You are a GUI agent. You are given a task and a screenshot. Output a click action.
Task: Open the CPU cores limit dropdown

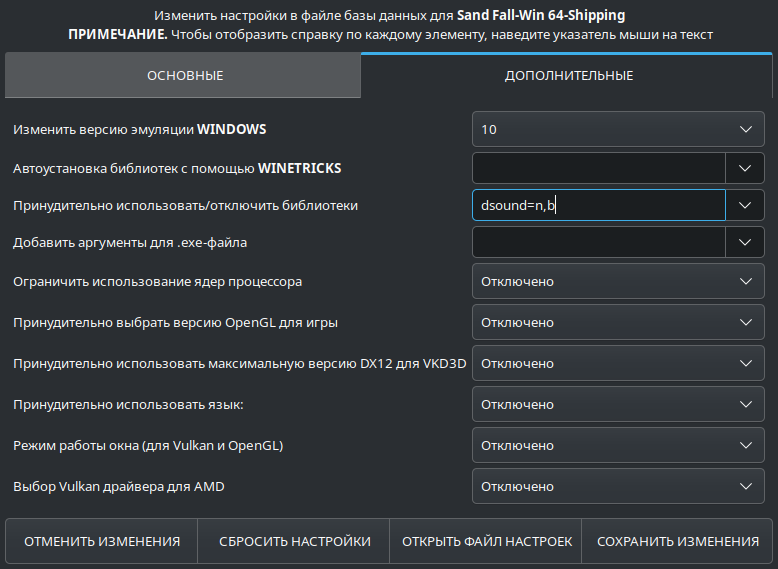click(x=618, y=281)
